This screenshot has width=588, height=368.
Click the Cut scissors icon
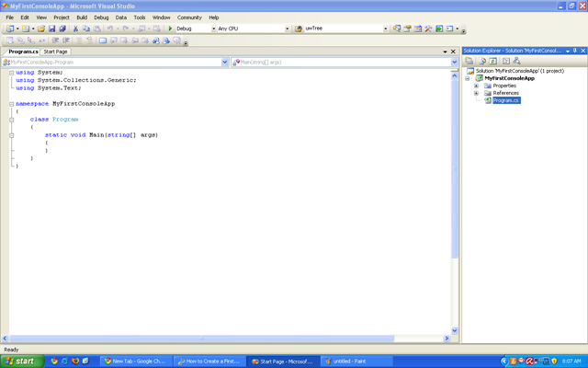point(75,29)
